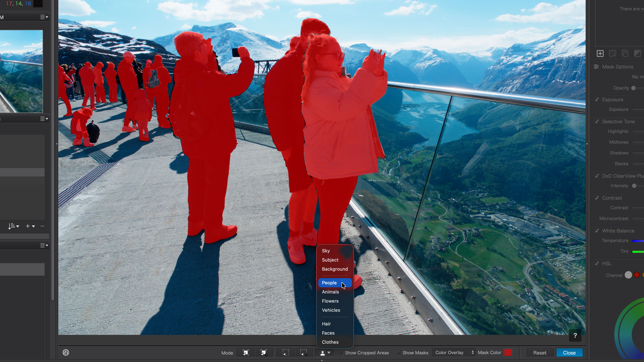Click the Exposure section picker icon
The width and height of the screenshot is (644, 362).
point(597,99)
